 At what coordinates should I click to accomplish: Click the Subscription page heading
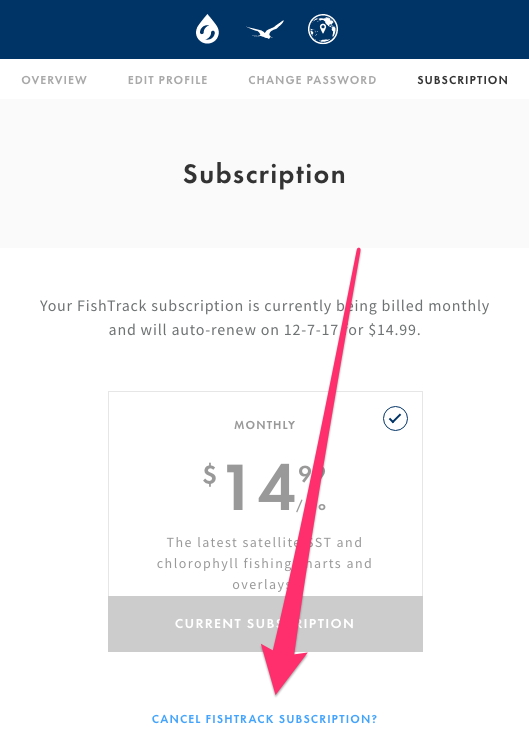point(264,175)
